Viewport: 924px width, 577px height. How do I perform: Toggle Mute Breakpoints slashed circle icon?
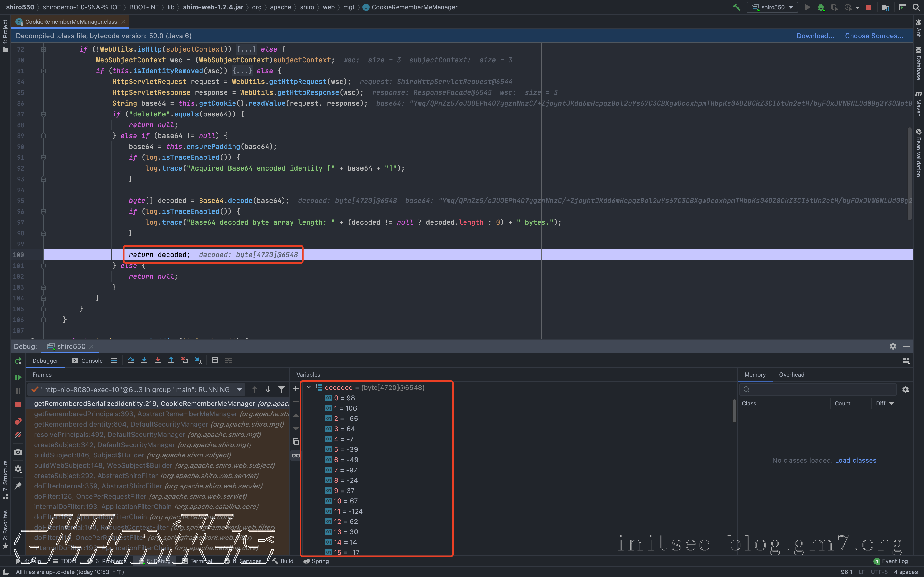point(18,435)
